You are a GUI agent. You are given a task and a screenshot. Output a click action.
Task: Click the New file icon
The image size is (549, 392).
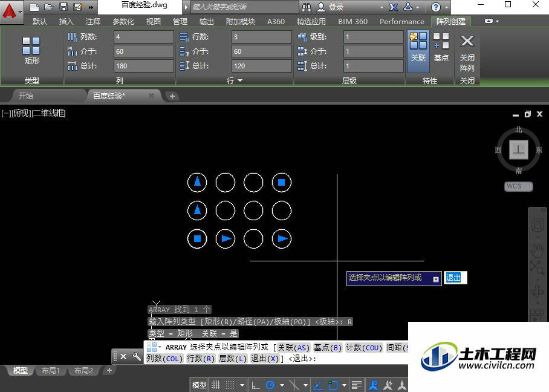click(x=34, y=7)
